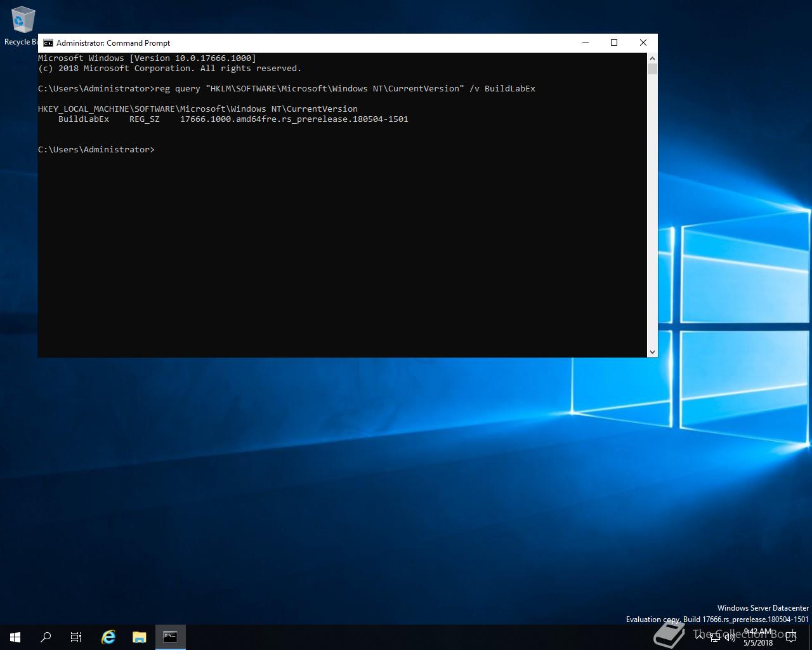Viewport: 812px width, 650px height.
Task: Click the '(c) 2018 Microsoft Corporation' line
Action: [170, 68]
